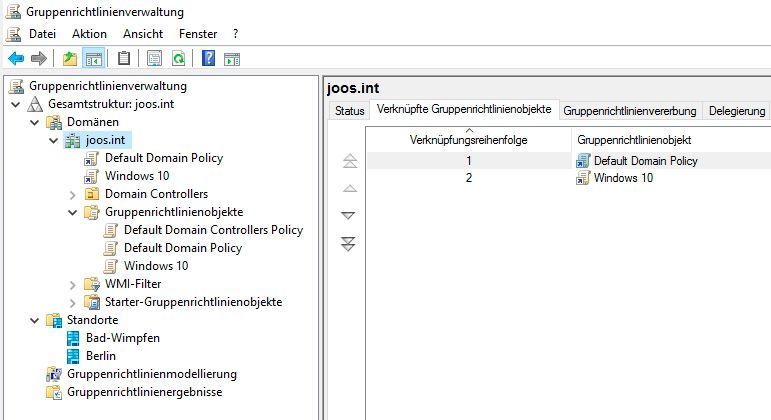The height and width of the screenshot is (420, 771).
Task: Open the Ansicht menu
Action: tap(143, 34)
